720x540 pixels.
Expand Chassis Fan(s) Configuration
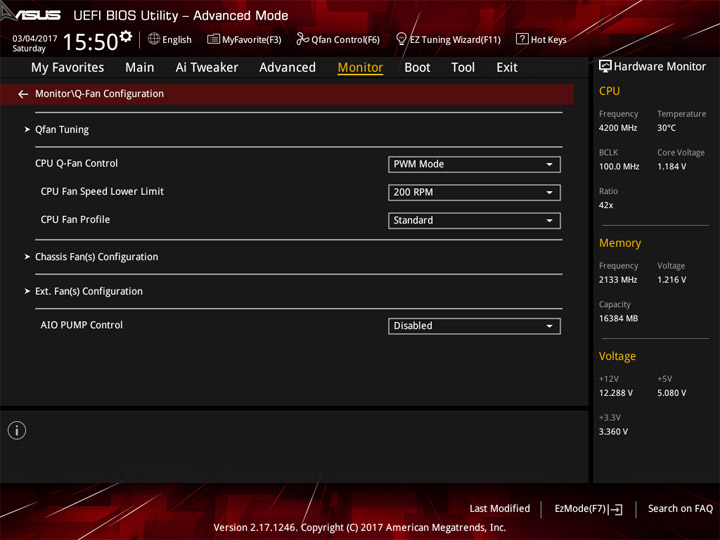pos(96,257)
